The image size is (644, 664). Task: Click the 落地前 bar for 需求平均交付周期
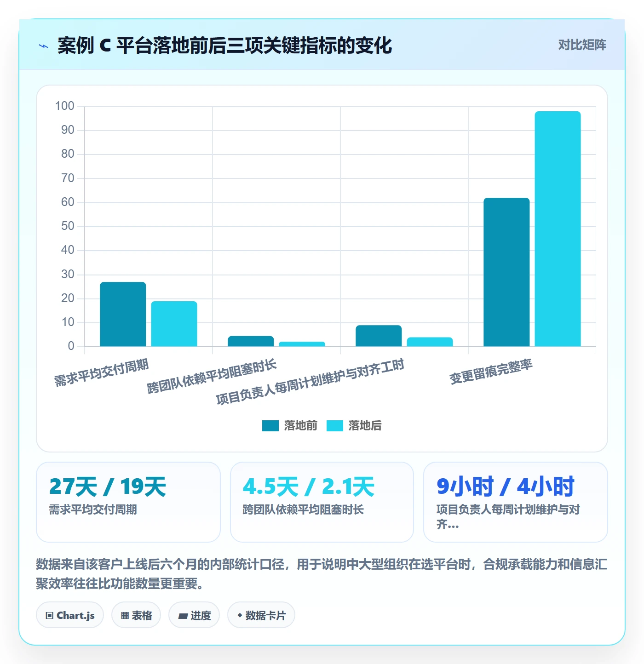coord(123,314)
